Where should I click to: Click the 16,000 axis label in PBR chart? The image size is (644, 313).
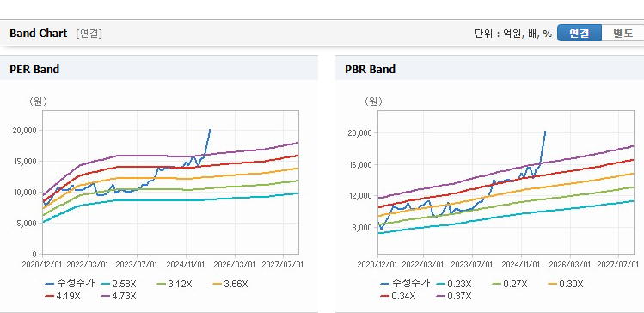tap(359, 165)
